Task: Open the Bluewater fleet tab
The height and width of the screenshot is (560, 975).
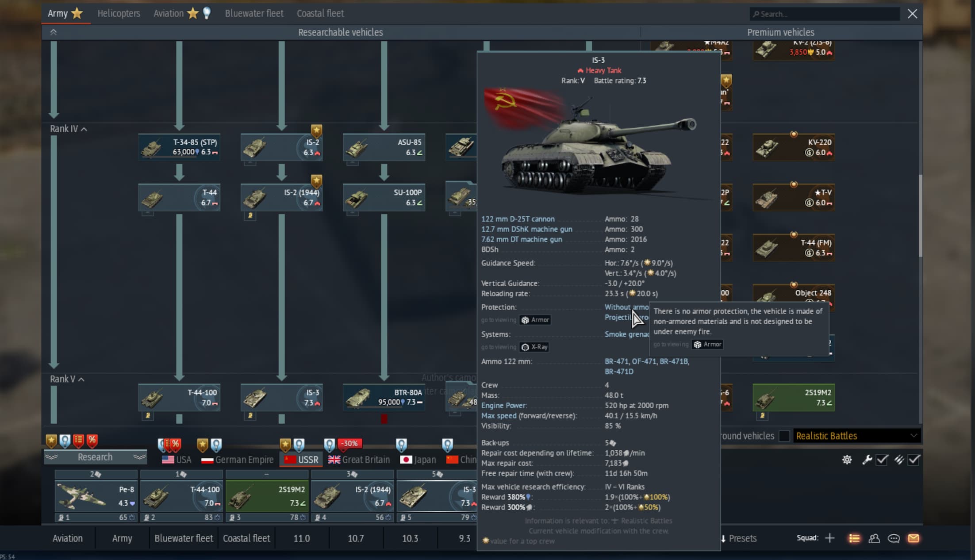Action: [x=254, y=13]
